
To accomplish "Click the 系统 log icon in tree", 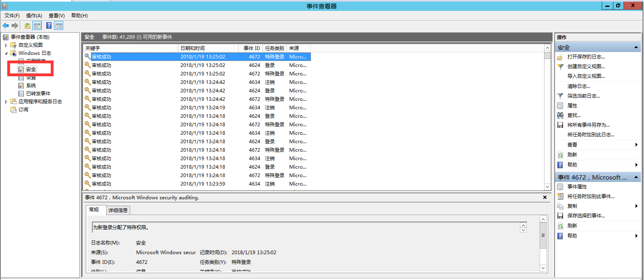I will coord(21,86).
